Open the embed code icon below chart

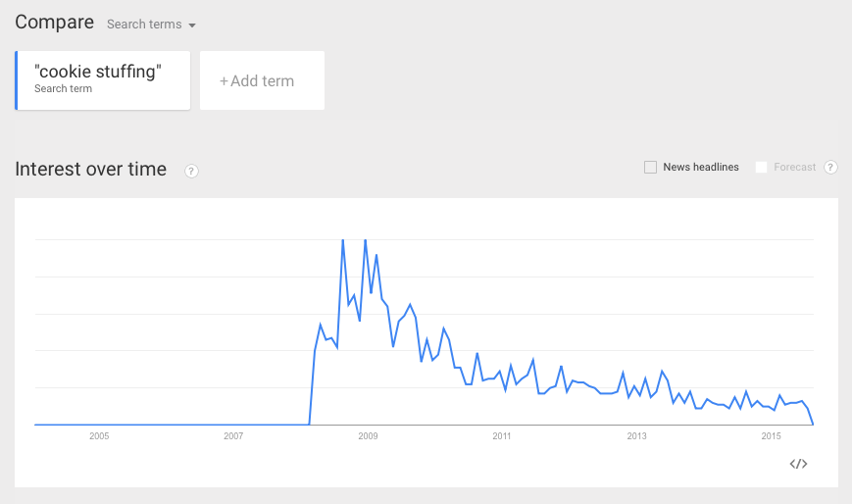click(x=798, y=464)
